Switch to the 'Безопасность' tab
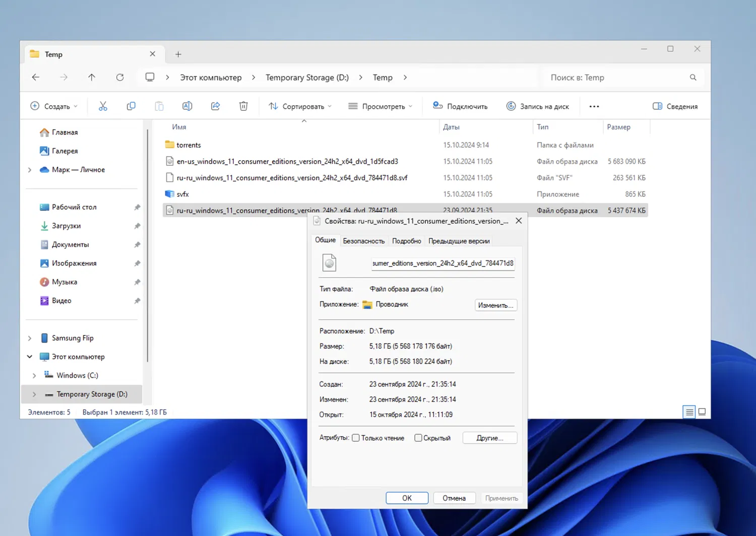 (x=363, y=241)
